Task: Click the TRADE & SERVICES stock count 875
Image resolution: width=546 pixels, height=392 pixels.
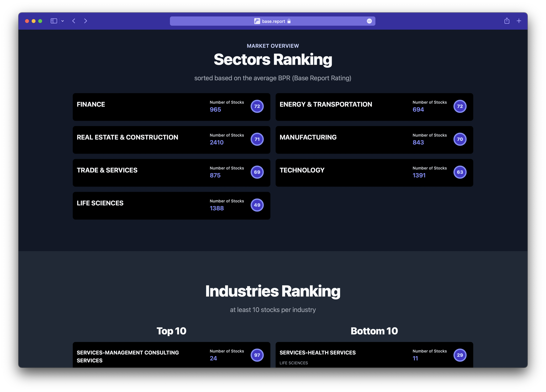Action: click(x=215, y=175)
